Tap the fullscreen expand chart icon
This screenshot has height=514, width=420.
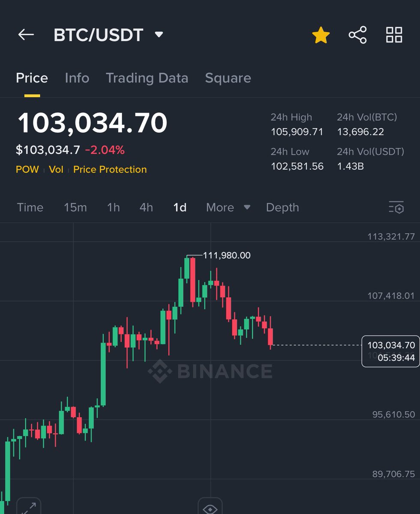coord(29,508)
